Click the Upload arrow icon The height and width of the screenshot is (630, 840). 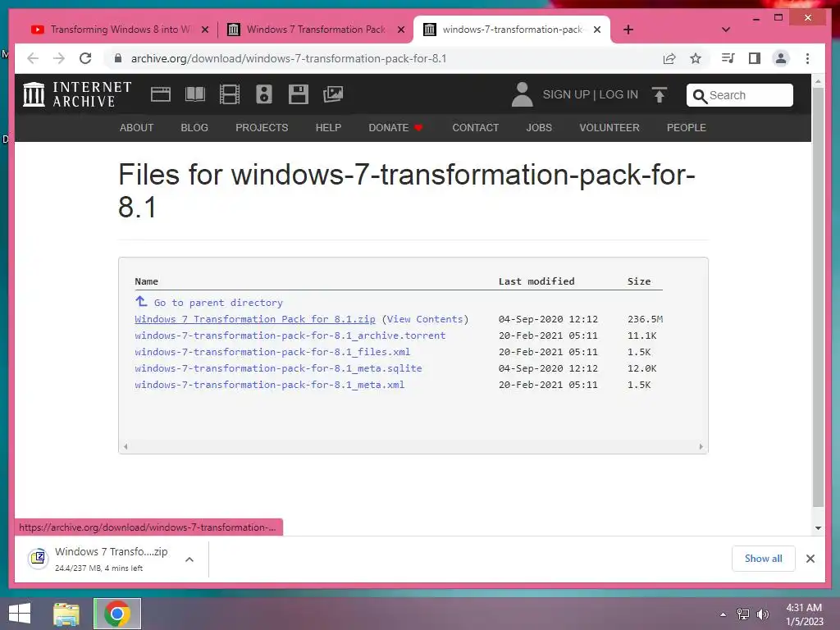click(x=660, y=94)
